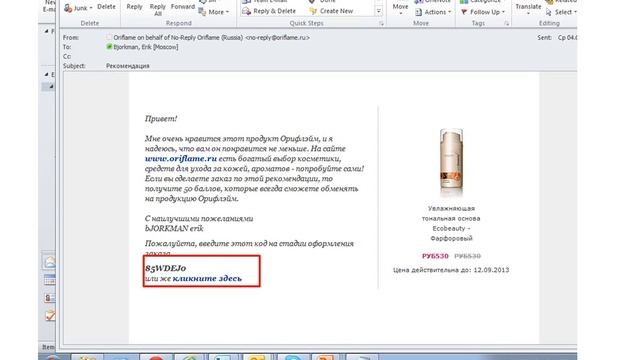This screenshot has height=360, width=640.
Task: Run the Reply & Delete quick step
Action: click(269, 11)
